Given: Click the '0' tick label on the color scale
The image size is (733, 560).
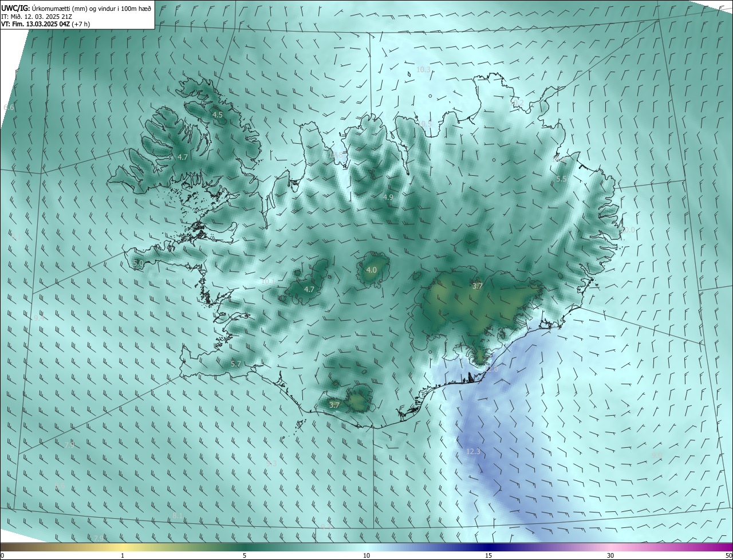Looking at the screenshot, I should coord(2,555).
